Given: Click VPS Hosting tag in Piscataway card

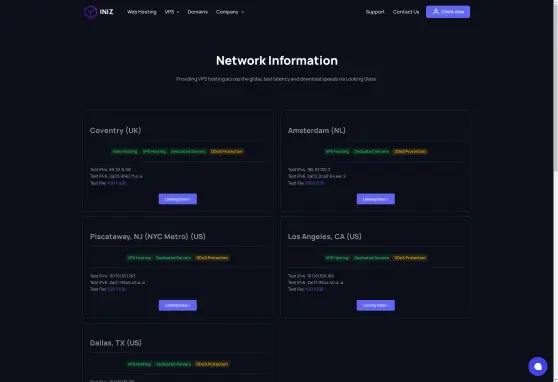Looking at the screenshot, I should [x=139, y=258].
